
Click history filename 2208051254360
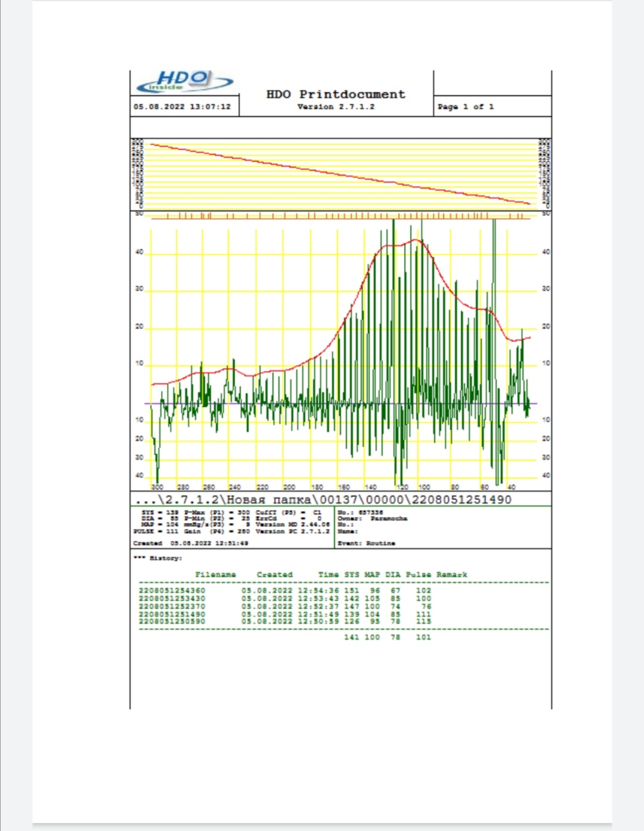172,591
